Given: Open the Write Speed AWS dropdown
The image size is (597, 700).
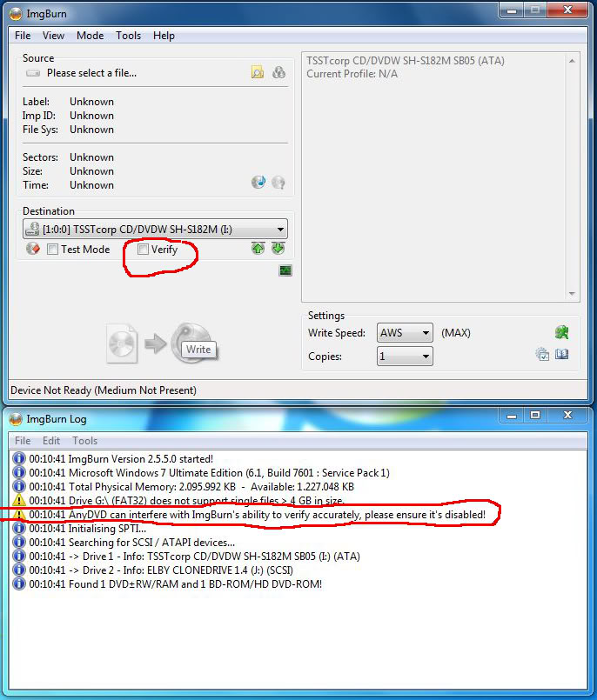Looking at the screenshot, I should point(405,332).
